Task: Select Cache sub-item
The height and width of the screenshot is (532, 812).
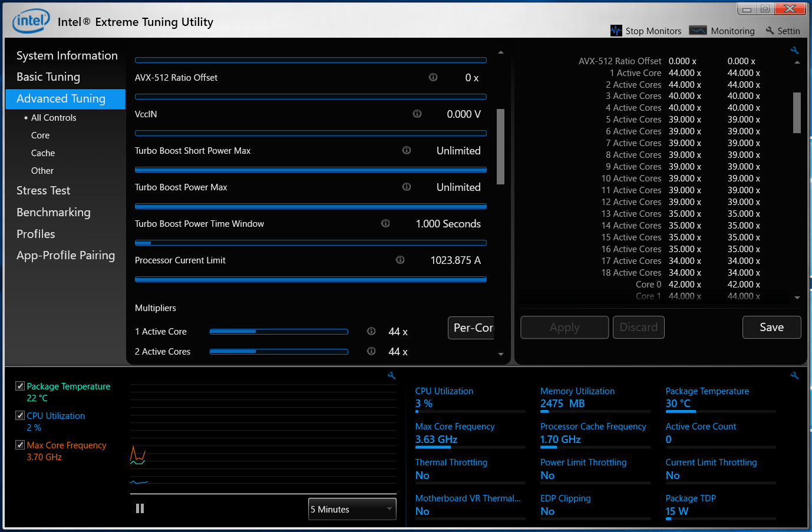Action: [x=43, y=153]
